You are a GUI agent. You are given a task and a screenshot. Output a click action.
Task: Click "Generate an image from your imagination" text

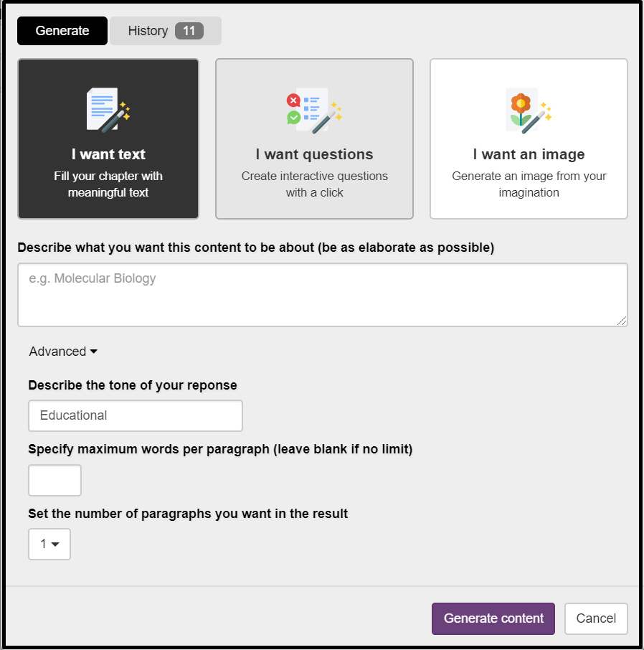529,184
